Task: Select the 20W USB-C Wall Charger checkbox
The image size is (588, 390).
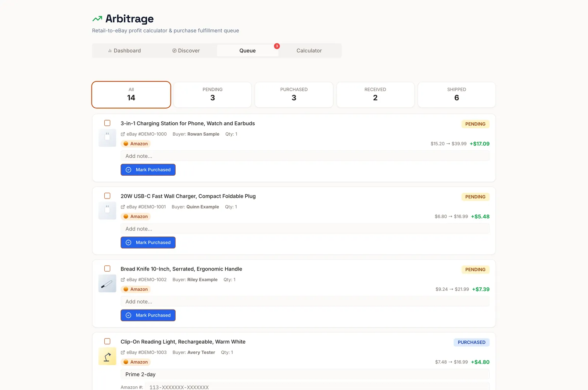Action: click(x=107, y=196)
